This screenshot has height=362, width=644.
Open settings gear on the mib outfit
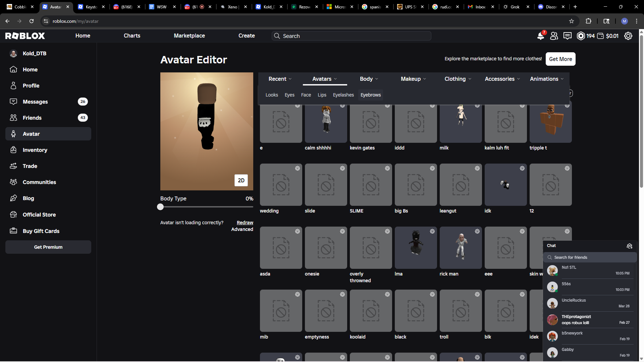click(x=298, y=294)
